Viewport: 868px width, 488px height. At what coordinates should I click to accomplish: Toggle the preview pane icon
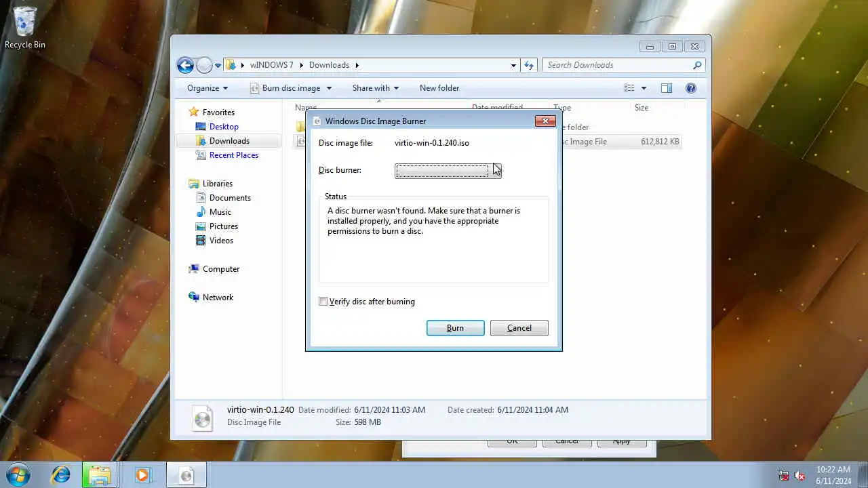pyautogui.click(x=667, y=88)
